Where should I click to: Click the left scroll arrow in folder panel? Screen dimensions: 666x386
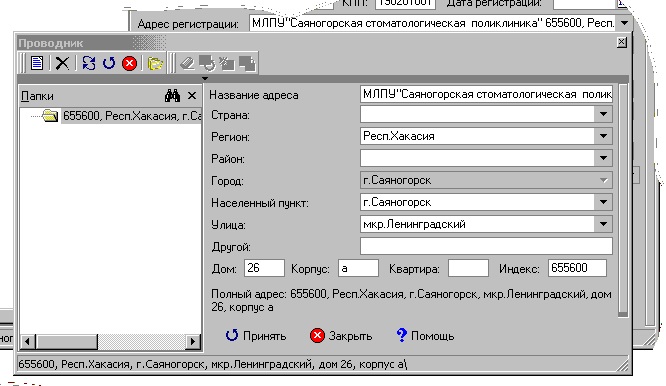28,341
